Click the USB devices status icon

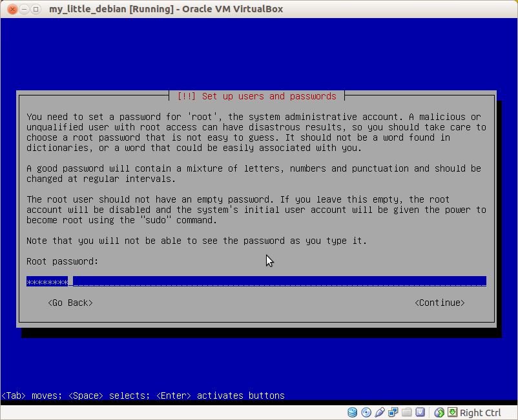coord(380,412)
